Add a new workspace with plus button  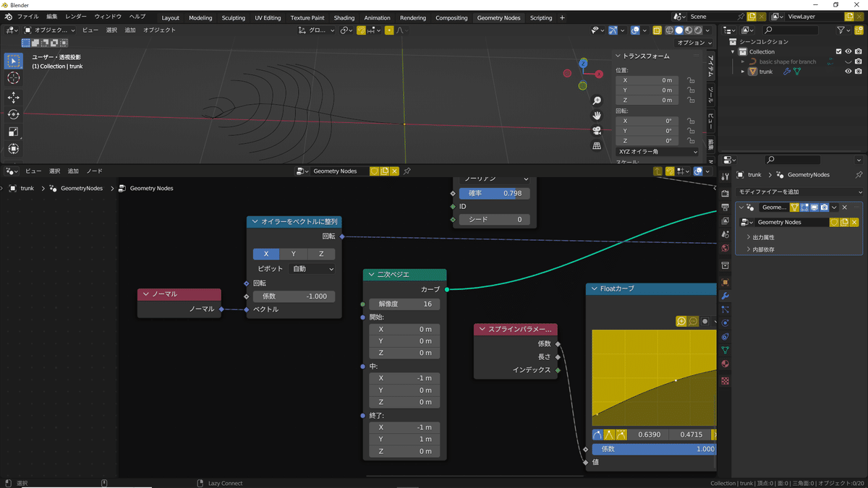[563, 17]
